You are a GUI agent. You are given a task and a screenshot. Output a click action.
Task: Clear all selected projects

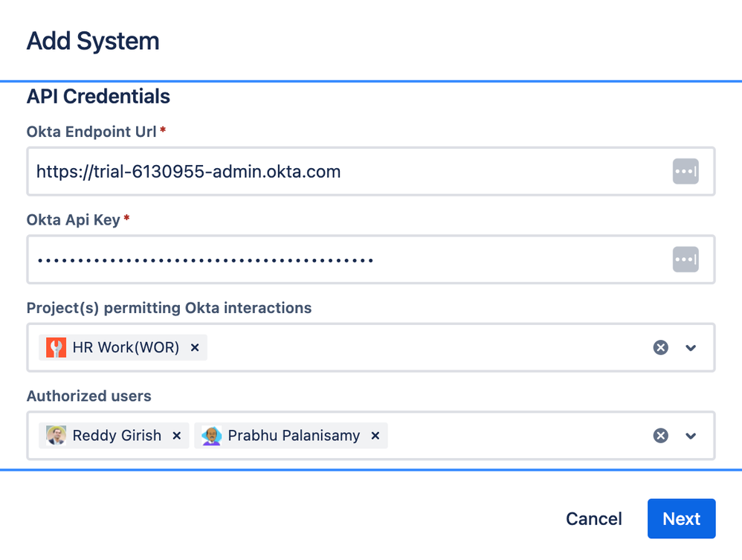coord(660,347)
